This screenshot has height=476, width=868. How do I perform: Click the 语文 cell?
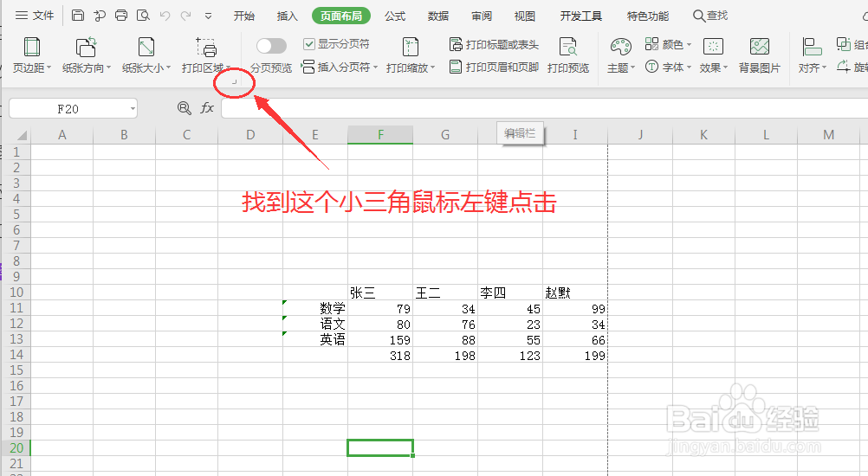point(315,324)
